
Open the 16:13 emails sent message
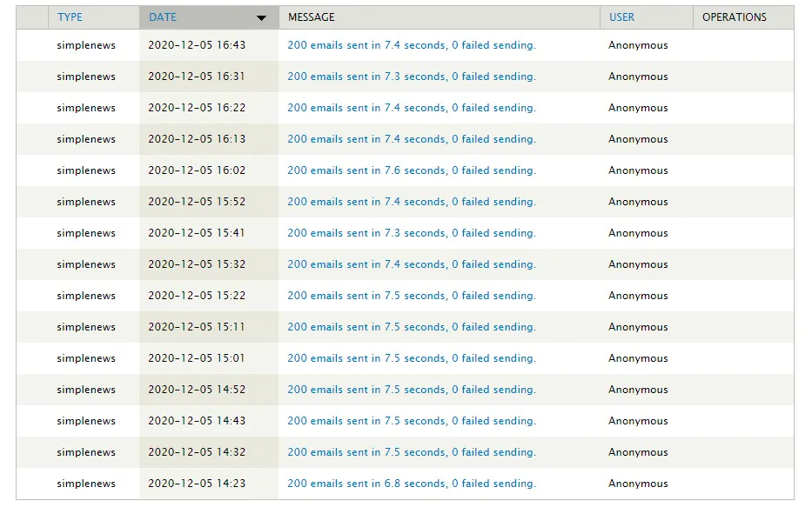(411, 139)
